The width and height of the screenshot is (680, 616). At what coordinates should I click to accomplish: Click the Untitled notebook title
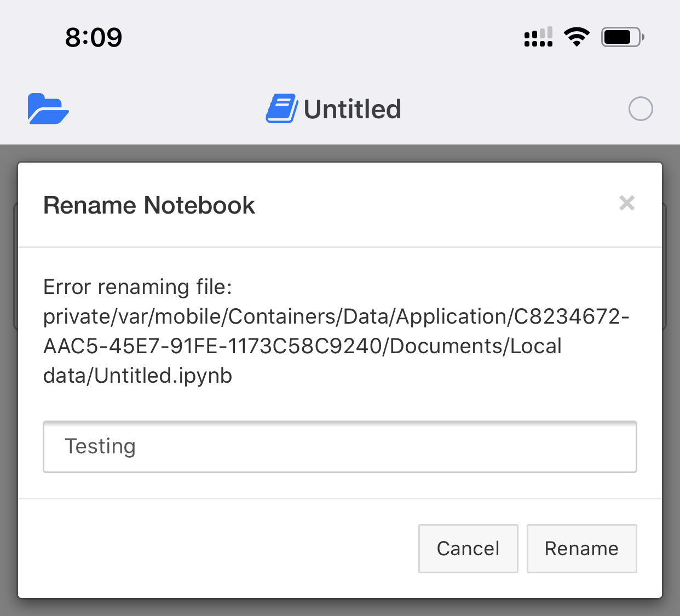[x=352, y=109]
